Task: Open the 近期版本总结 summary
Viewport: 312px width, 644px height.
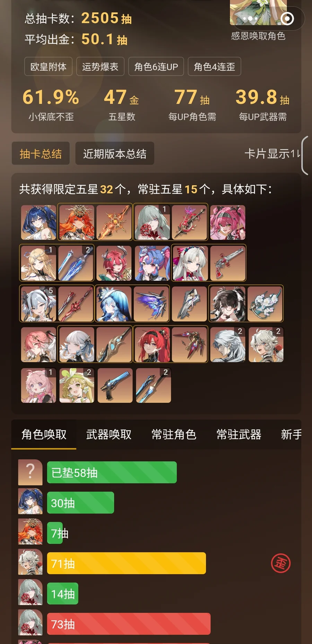Action: click(115, 154)
